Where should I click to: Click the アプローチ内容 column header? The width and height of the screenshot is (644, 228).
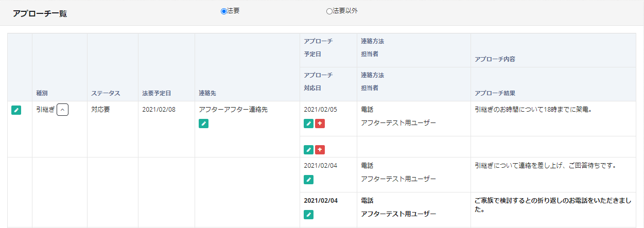pyautogui.click(x=495, y=59)
